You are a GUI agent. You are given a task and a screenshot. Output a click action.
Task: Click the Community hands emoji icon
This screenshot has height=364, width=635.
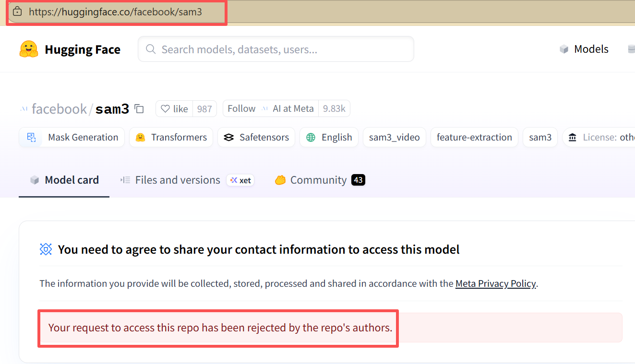tap(280, 180)
